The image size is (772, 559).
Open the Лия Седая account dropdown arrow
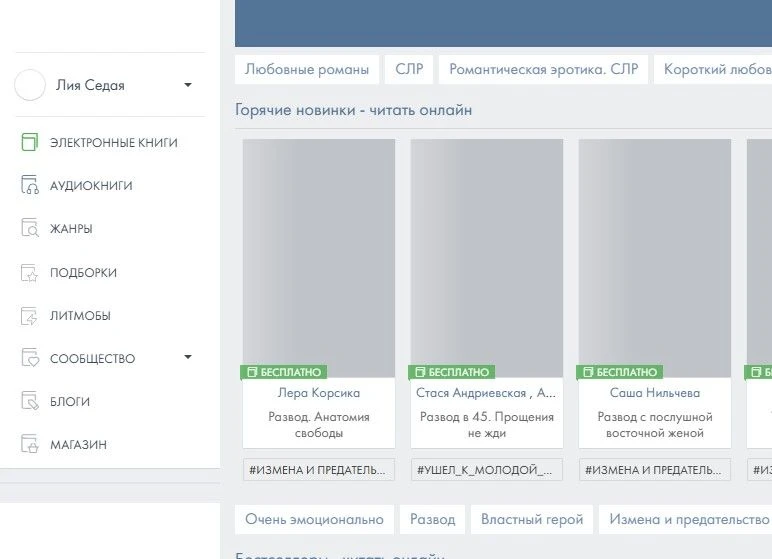coord(188,85)
